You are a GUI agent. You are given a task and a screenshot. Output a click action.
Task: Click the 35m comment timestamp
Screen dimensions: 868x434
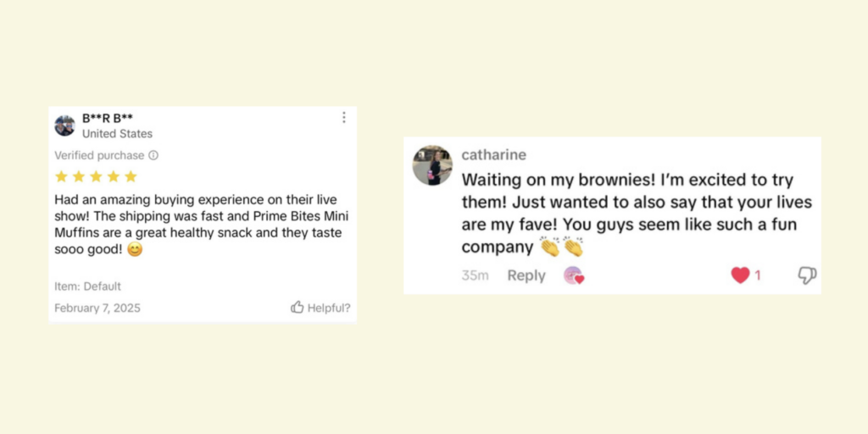(x=475, y=275)
